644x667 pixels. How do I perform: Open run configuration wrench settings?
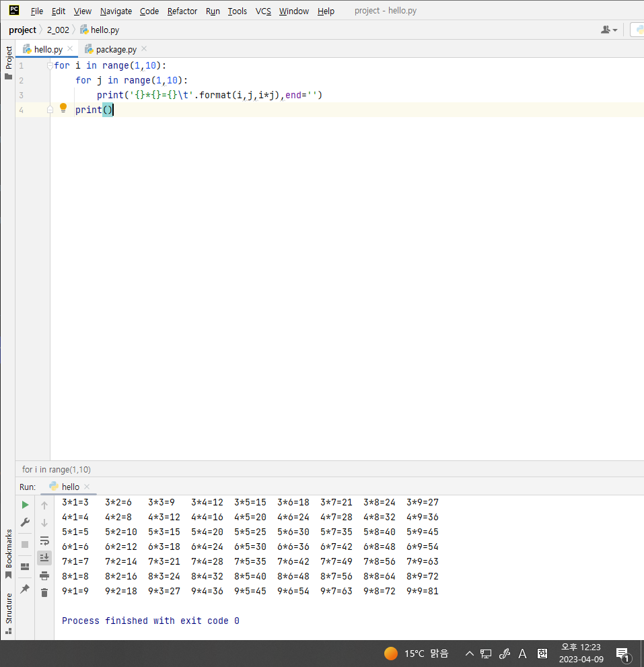point(25,522)
